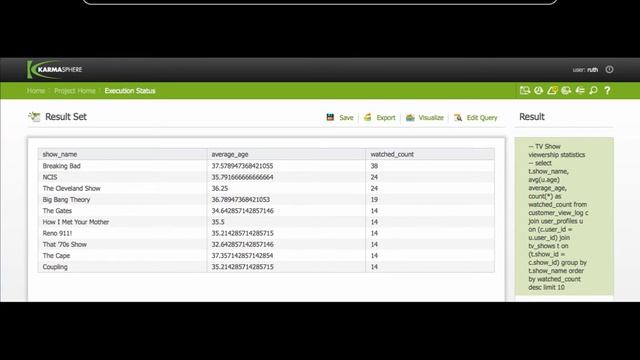This screenshot has width=640, height=360.
Task: Go to Home breadcrumb
Action: (x=36, y=91)
